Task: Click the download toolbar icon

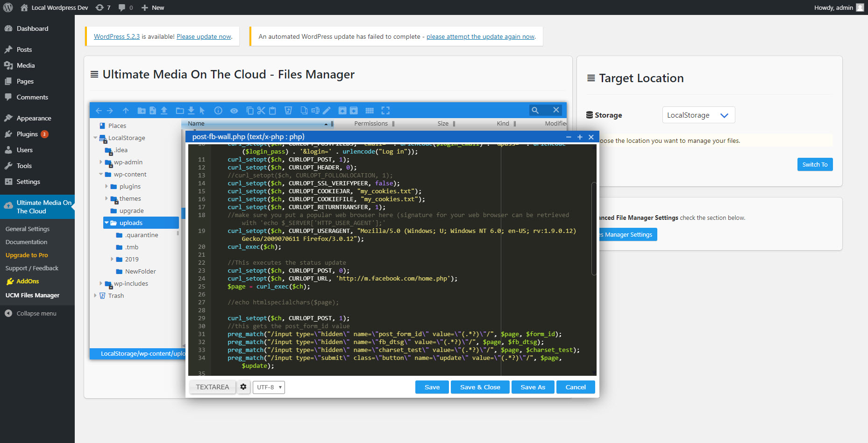Action: tap(191, 111)
